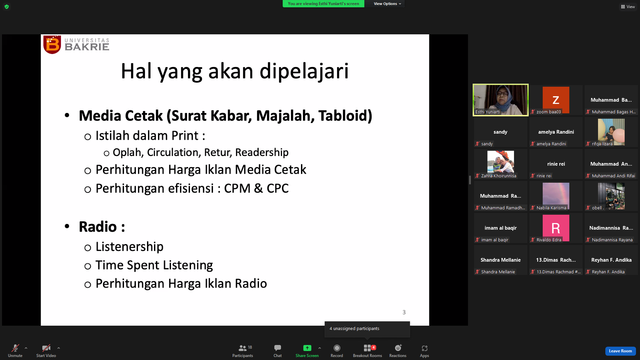Viewport: 640px width, 360px height.
Task: Click the green encryption shield icon
Action: point(7,7)
